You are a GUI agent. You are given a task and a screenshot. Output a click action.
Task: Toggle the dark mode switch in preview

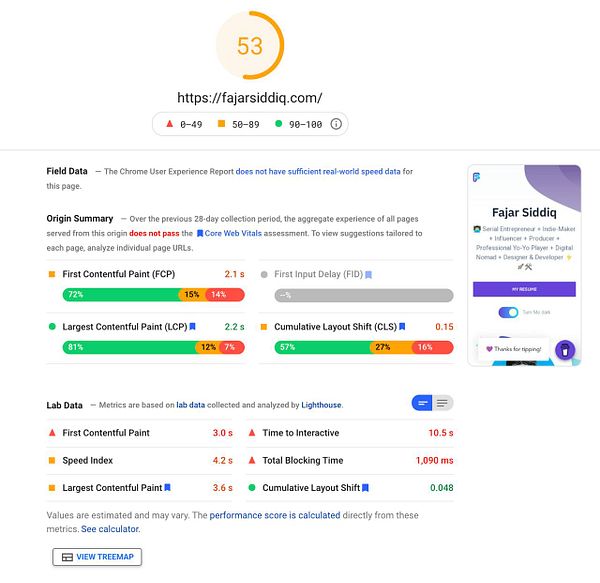click(x=508, y=312)
